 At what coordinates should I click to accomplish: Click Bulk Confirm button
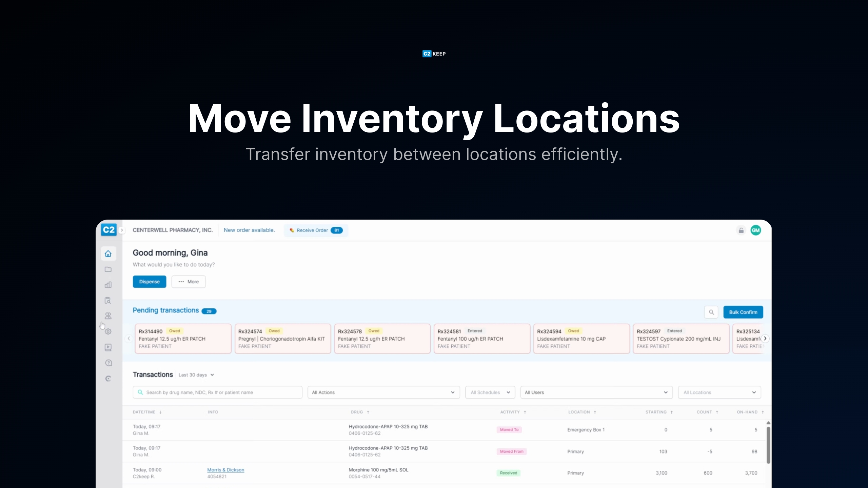point(743,312)
